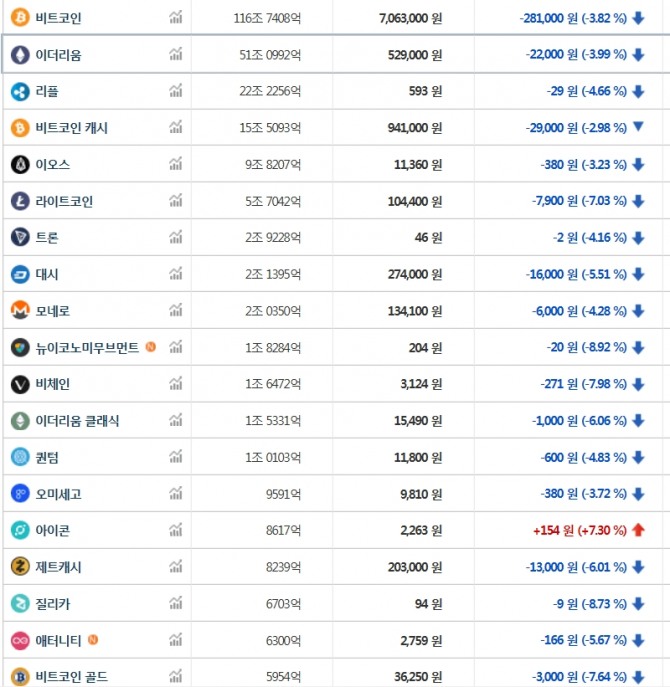The height and width of the screenshot is (687, 670).
Task: Click the N badge next to 애터니티
Action: click(93, 640)
